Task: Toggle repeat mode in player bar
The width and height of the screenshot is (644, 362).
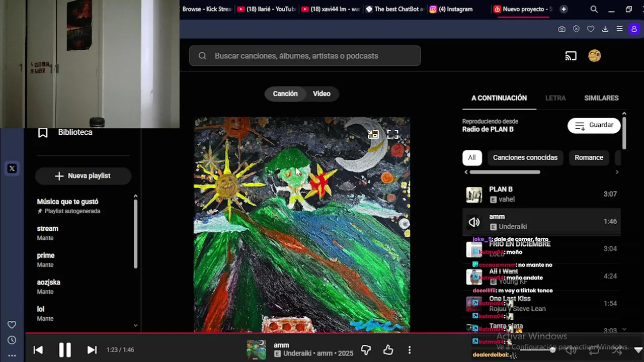Action: [594, 350]
